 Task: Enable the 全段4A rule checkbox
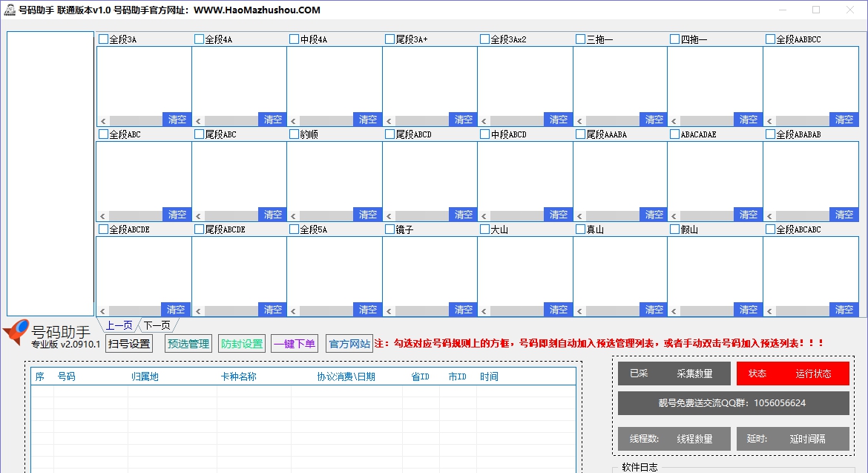coord(200,39)
